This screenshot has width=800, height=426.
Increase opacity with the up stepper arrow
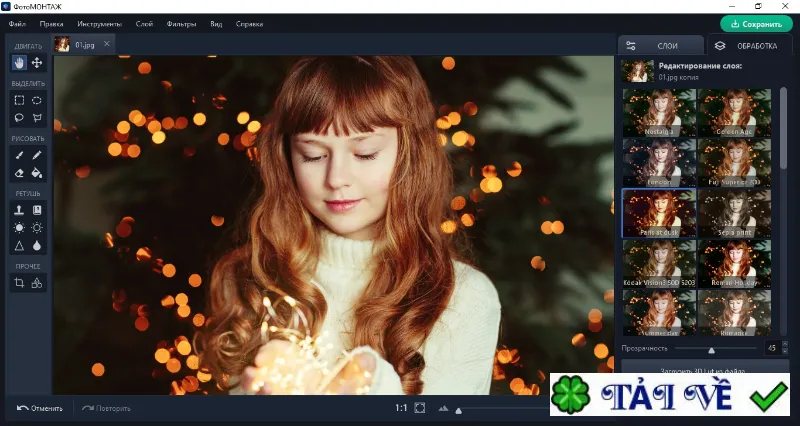785,345
